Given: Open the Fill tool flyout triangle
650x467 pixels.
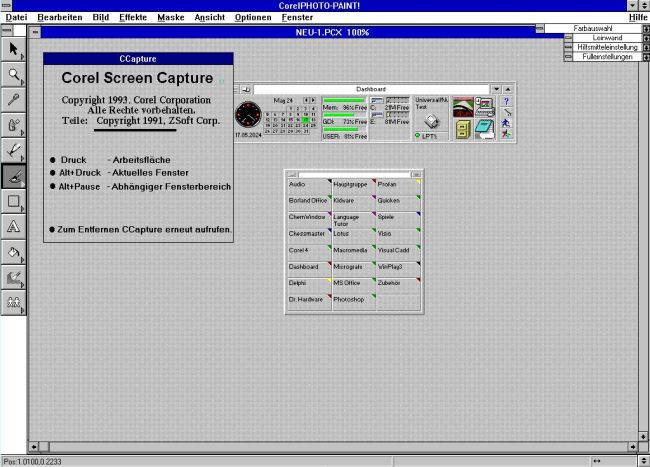Looking at the screenshot, I should (x=22, y=259).
